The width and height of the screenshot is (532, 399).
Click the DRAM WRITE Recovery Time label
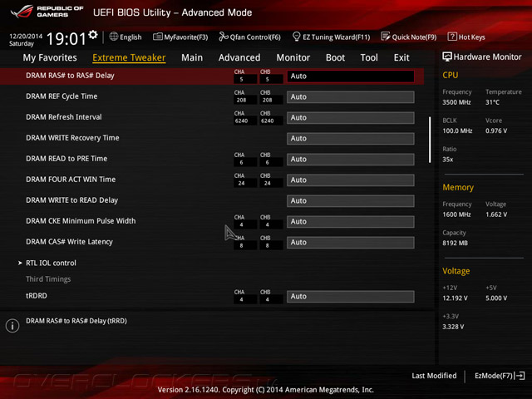click(x=72, y=138)
